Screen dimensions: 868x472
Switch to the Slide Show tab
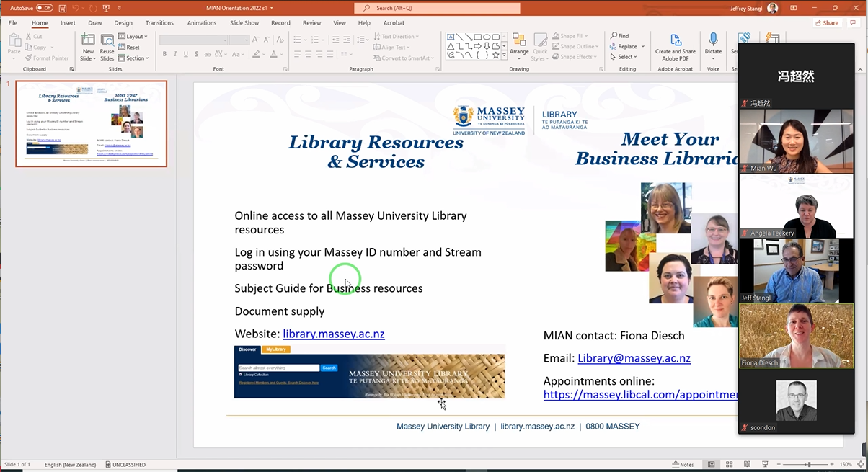[244, 23]
